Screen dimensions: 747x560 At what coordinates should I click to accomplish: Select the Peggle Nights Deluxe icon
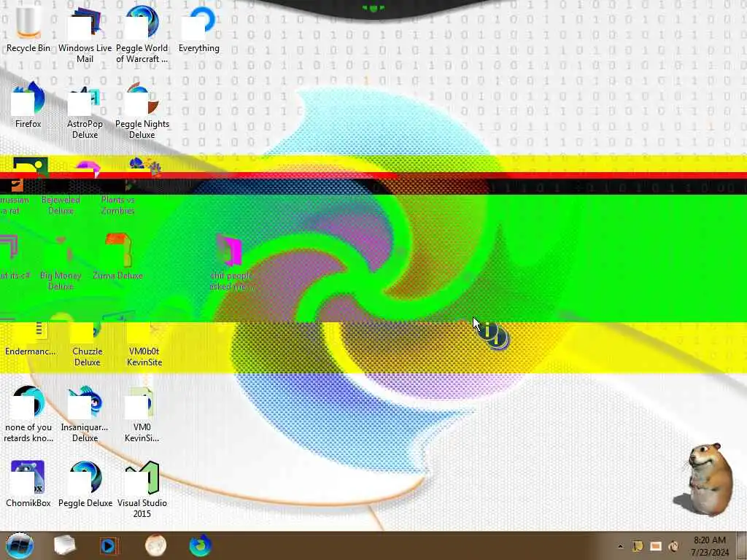pyautogui.click(x=142, y=112)
